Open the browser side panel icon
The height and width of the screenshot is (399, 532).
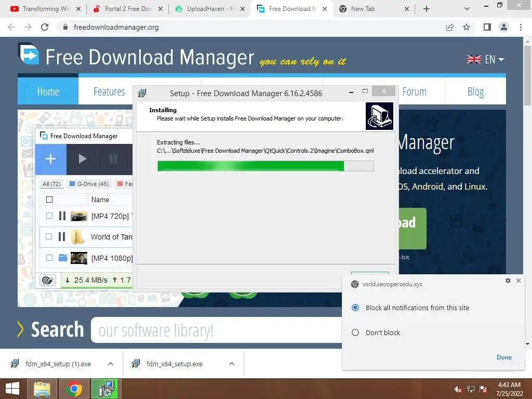pos(487,27)
